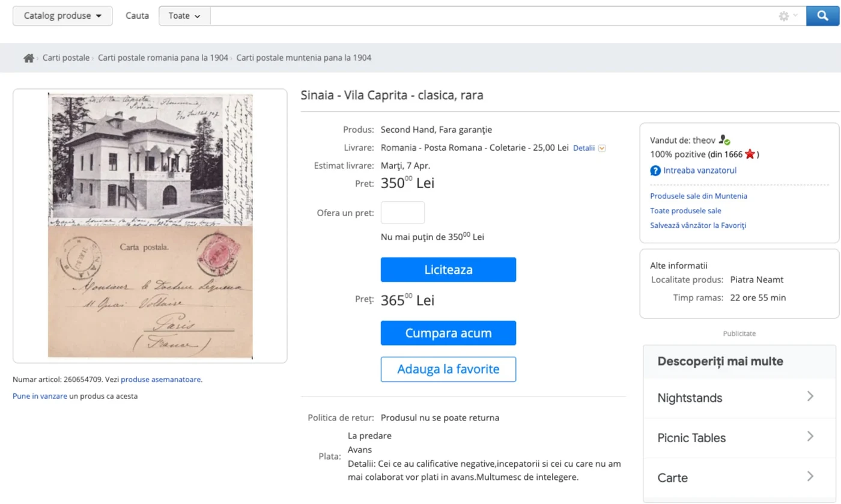
Task: Click the green envelope icon next to Detalii
Action: pyautogui.click(x=602, y=148)
